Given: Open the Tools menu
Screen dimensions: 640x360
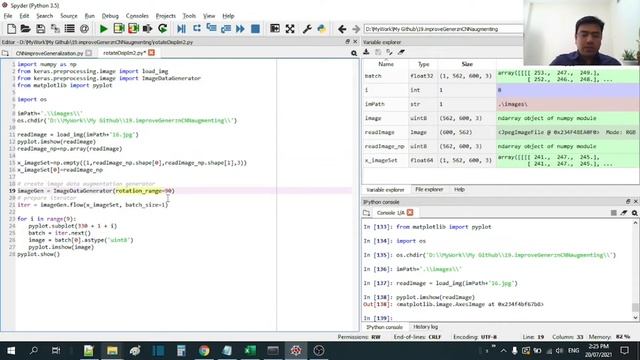Looking at the screenshot, I should (189, 16).
